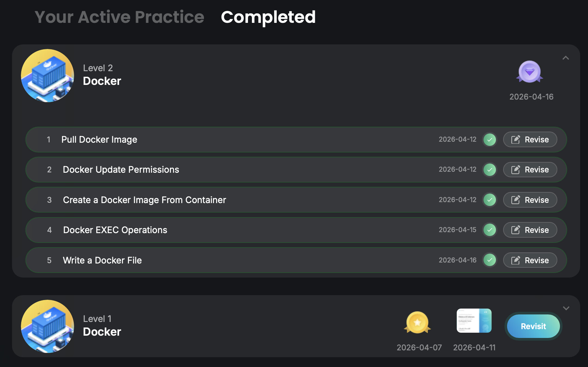Click the Level 2 Docker container icon

click(48, 76)
